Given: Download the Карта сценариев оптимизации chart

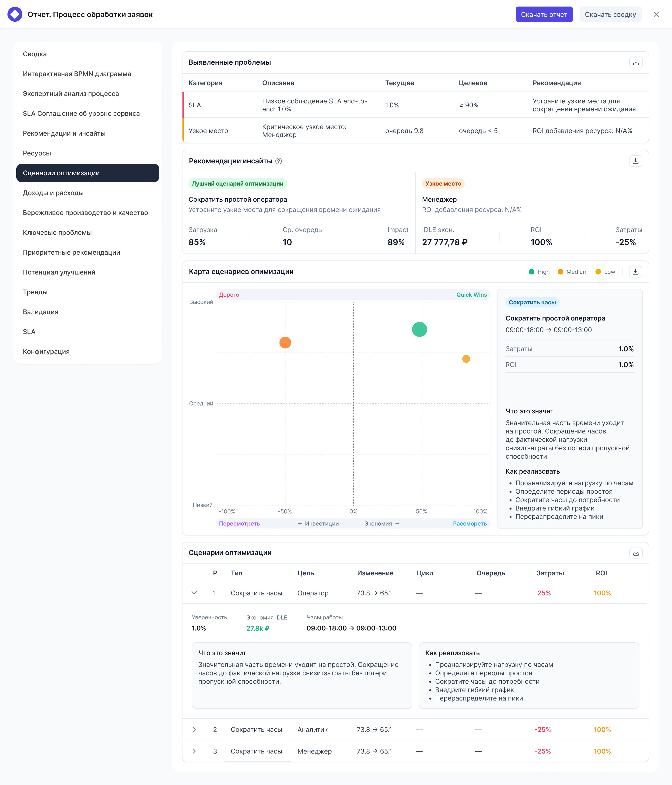Looking at the screenshot, I should tap(635, 272).
